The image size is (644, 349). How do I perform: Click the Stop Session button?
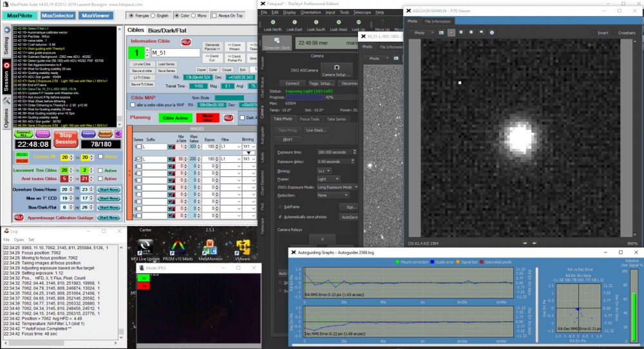point(66,138)
